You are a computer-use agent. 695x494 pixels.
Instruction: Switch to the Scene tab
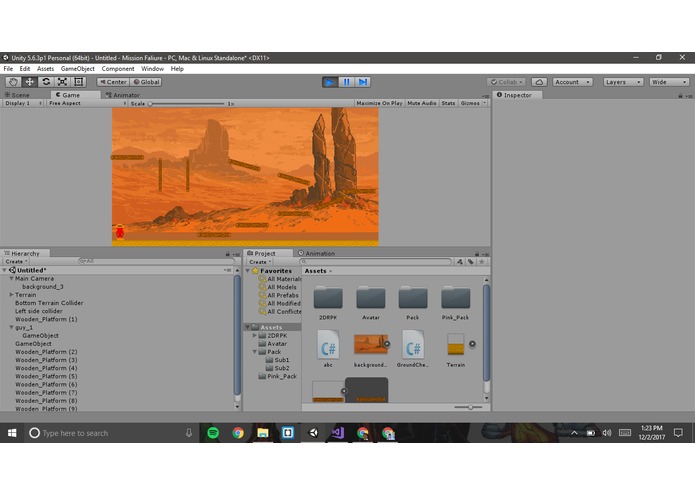point(17,95)
